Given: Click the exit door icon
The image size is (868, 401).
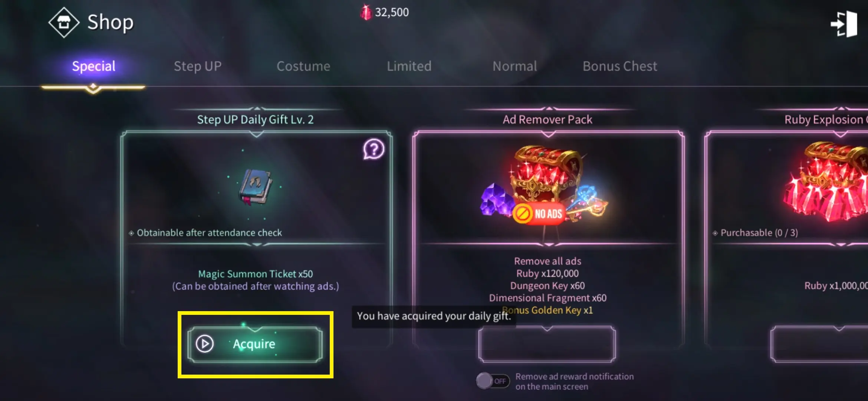Looking at the screenshot, I should pos(844,24).
